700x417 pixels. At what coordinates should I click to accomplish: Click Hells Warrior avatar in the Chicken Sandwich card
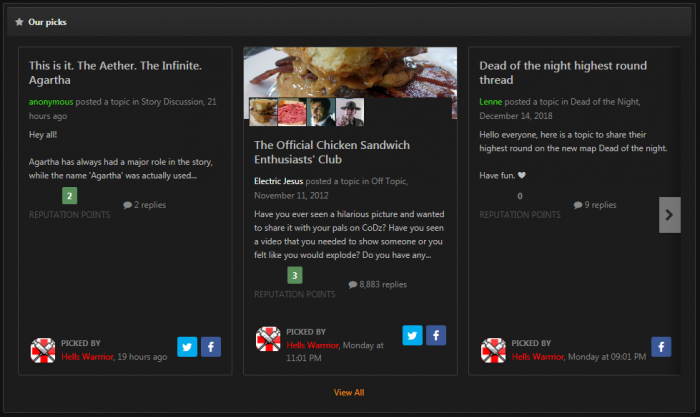tap(268, 338)
